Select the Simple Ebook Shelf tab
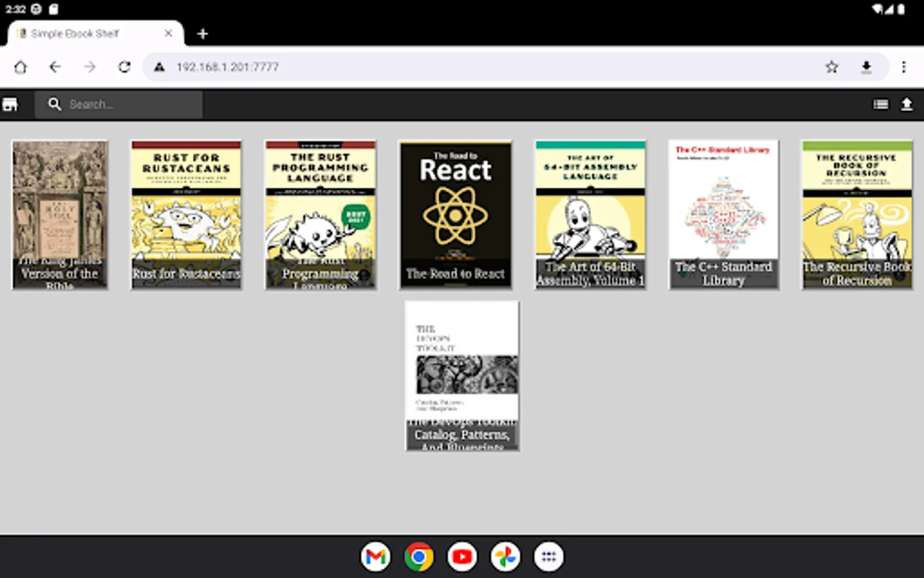This screenshot has width=924, height=578. (x=96, y=33)
